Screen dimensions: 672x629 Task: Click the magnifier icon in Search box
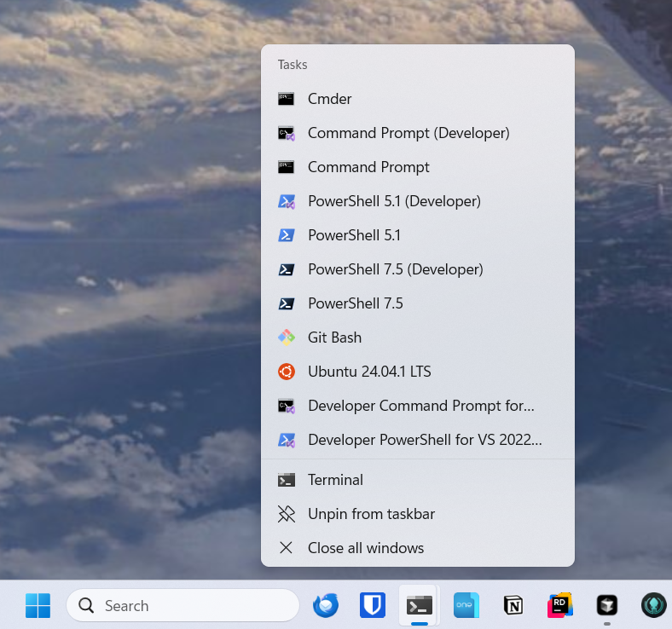86,605
